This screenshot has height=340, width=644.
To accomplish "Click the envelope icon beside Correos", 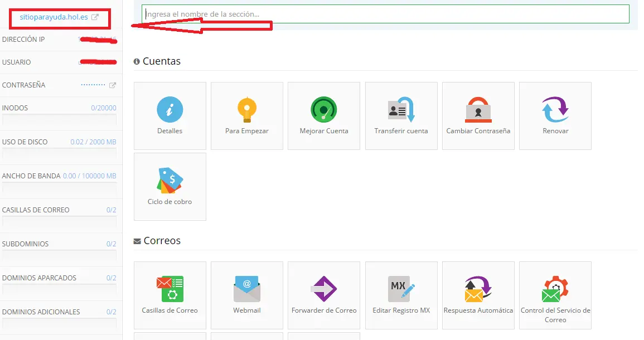I will tap(137, 241).
